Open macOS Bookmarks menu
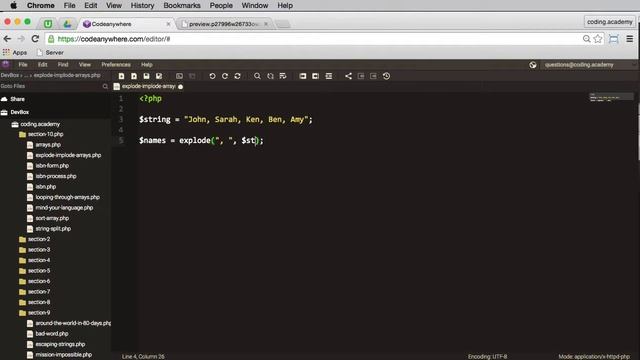This screenshot has width=640, height=360. 182,5
